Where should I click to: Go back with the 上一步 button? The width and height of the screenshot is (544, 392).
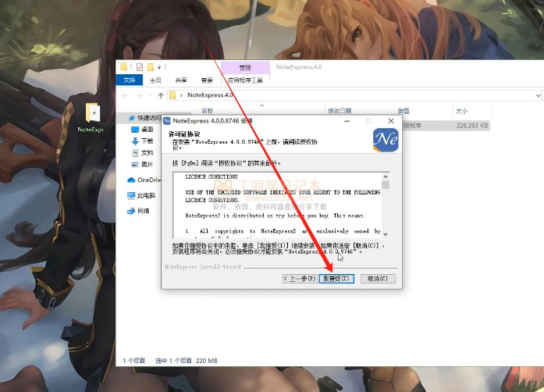point(300,279)
